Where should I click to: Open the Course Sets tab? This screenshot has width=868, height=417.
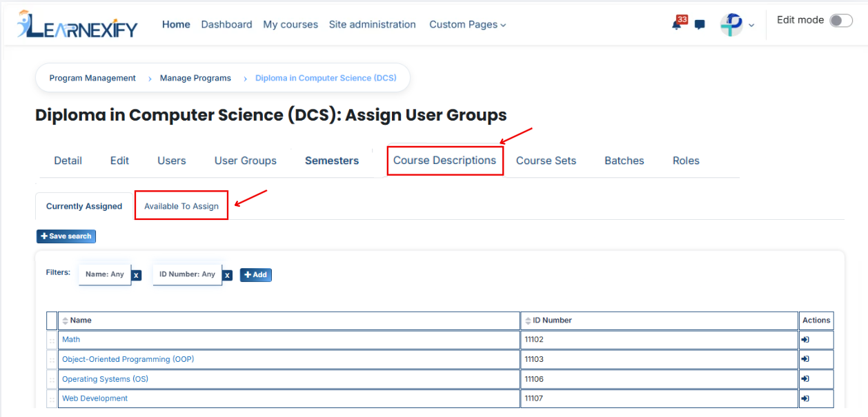coord(546,161)
